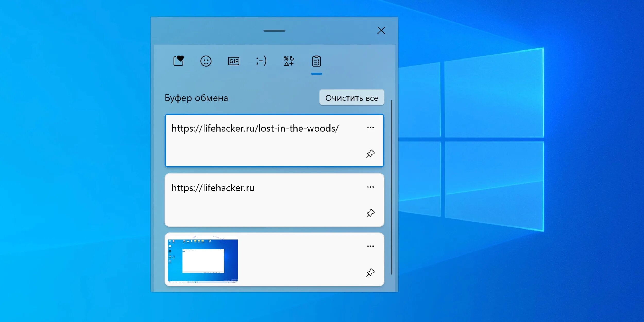Pin the screenshot clipboard item
Image resolution: width=644 pixels, height=322 pixels.
tap(370, 272)
